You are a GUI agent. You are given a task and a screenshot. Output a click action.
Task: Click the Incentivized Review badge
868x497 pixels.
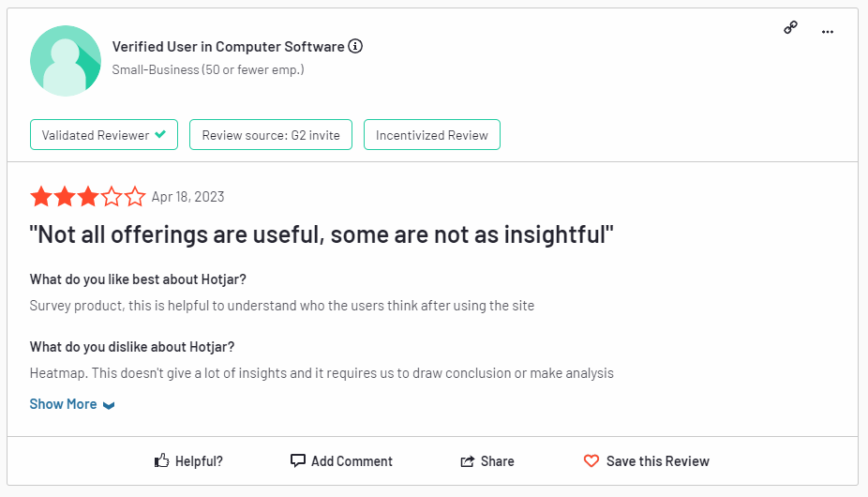point(431,135)
